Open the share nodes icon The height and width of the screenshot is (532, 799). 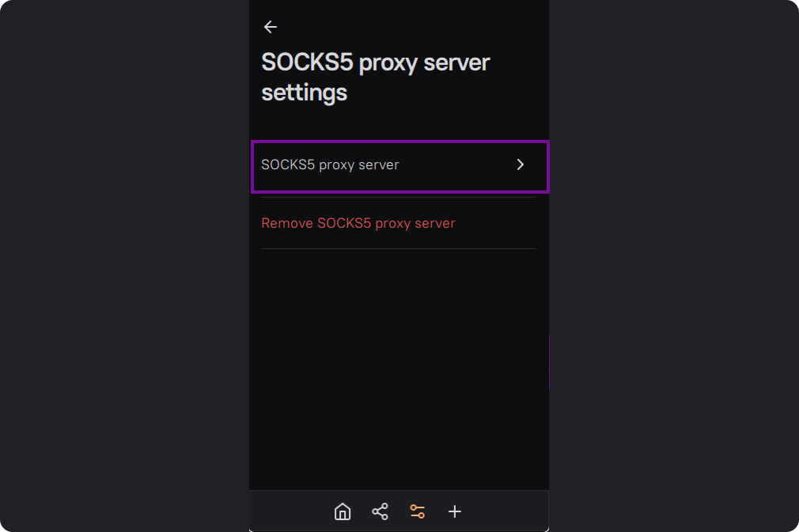point(380,511)
